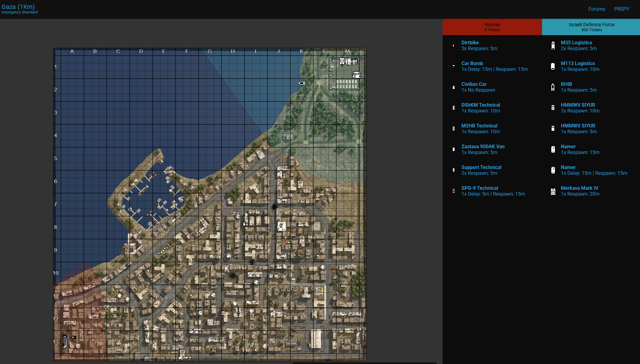
Task: Click the Merkava Mark IV icon in list
Action: coord(553,191)
